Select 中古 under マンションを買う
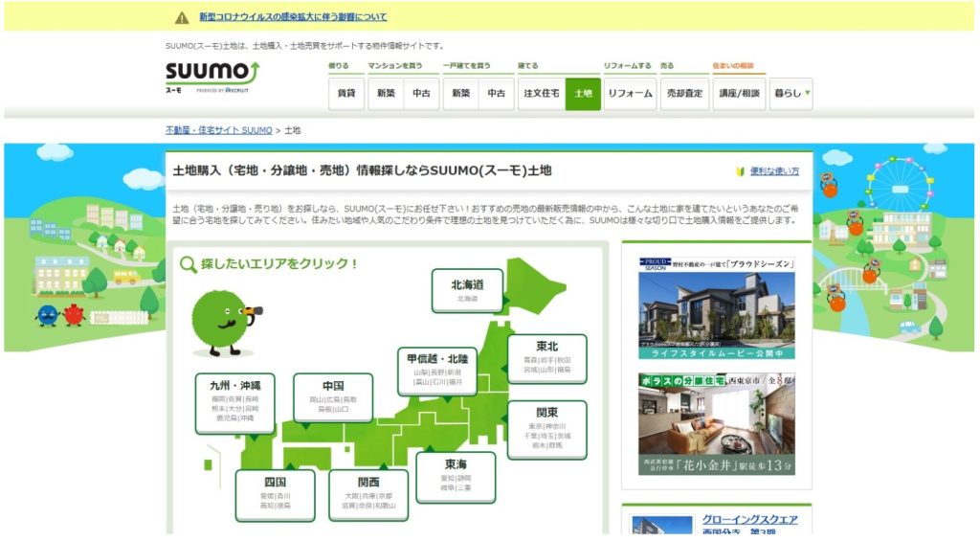This screenshot has width=980, height=541. (x=421, y=93)
